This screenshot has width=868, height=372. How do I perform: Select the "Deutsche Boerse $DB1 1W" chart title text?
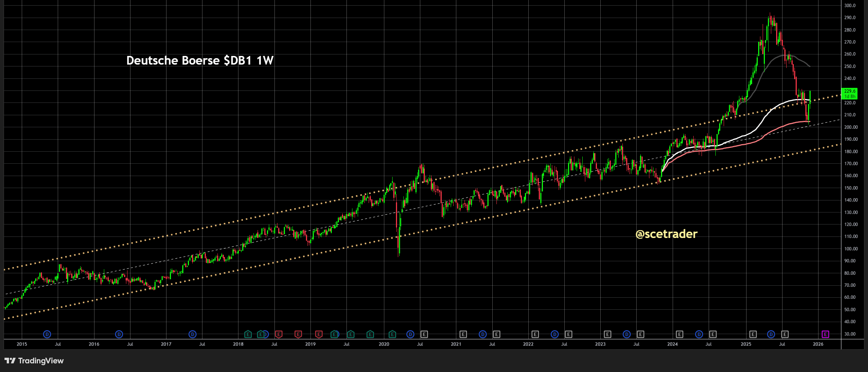[200, 60]
